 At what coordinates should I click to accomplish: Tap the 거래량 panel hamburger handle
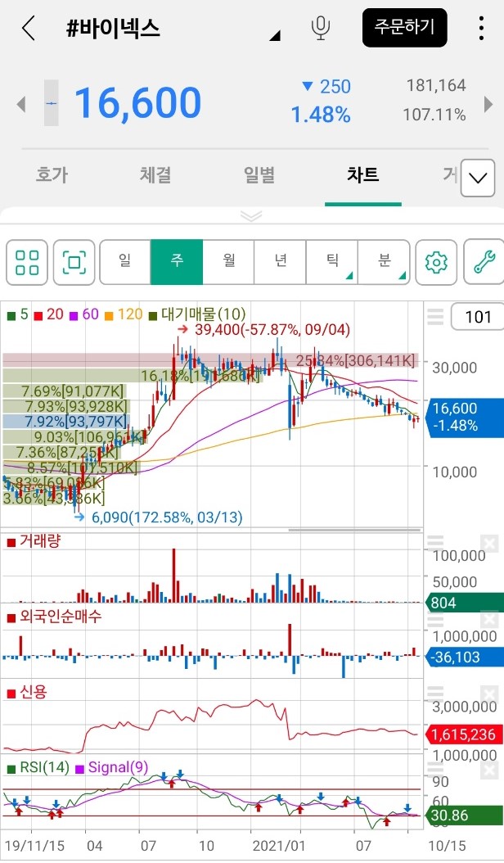tap(435, 543)
